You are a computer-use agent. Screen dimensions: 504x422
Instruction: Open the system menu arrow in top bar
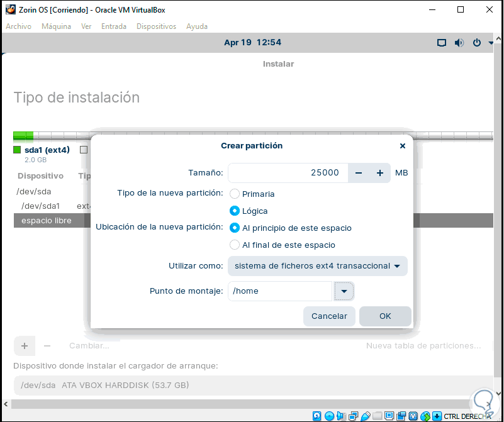point(491,43)
